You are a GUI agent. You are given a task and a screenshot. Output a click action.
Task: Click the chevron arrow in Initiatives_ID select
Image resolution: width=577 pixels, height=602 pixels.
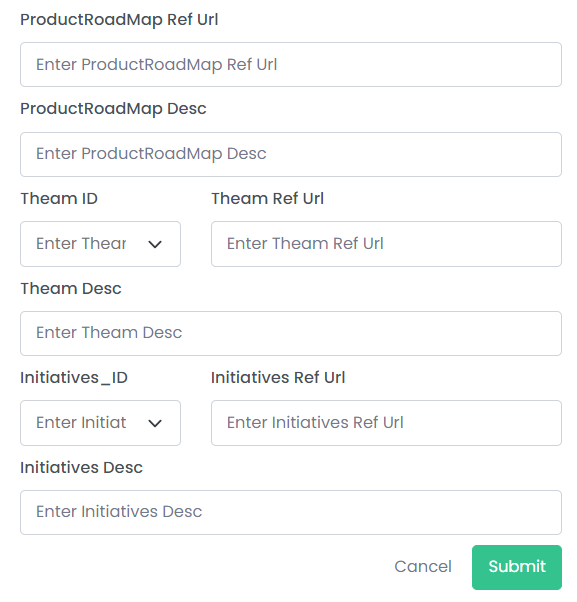point(155,423)
